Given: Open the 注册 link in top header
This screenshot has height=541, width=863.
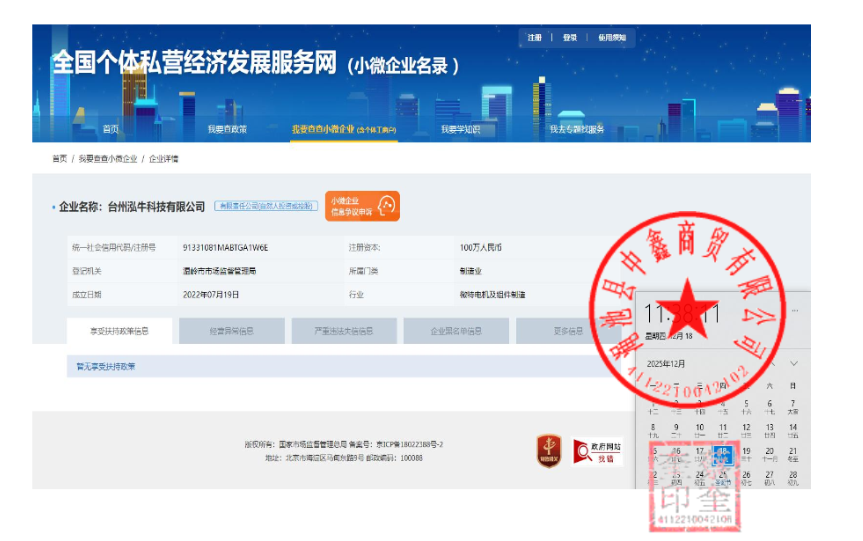Looking at the screenshot, I should pos(534,38).
